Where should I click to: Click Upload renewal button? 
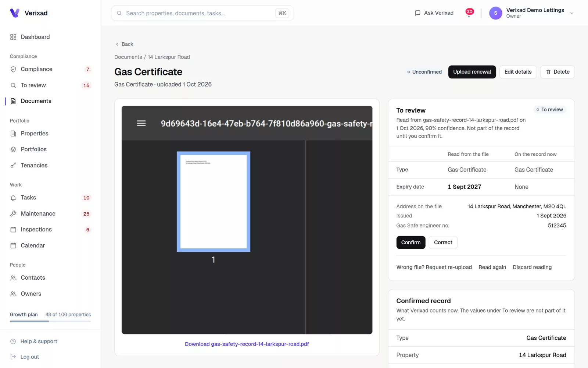[472, 72]
